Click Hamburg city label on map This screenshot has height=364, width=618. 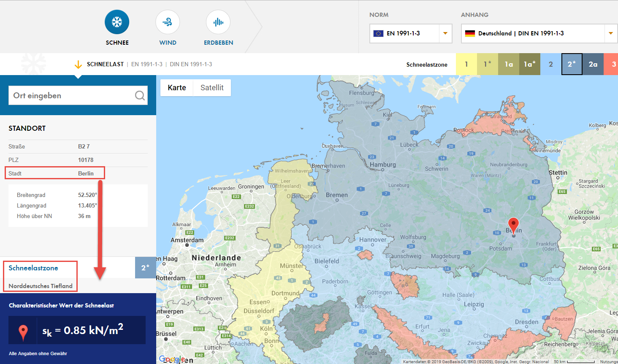pyautogui.click(x=383, y=165)
